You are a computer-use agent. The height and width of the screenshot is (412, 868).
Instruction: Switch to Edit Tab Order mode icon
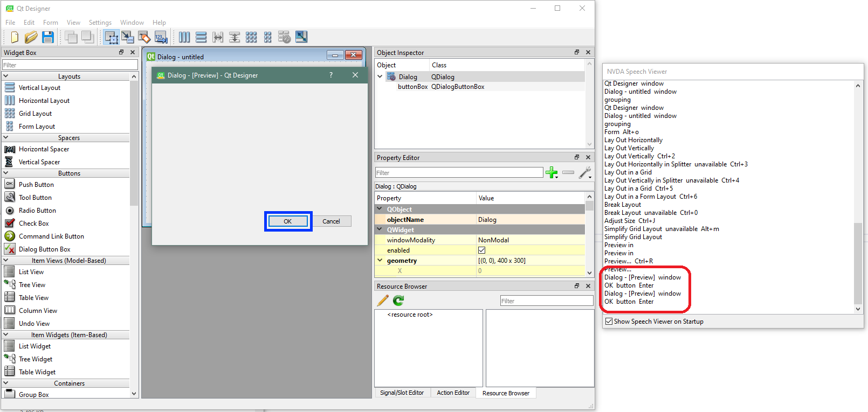[x=161, y=37]
